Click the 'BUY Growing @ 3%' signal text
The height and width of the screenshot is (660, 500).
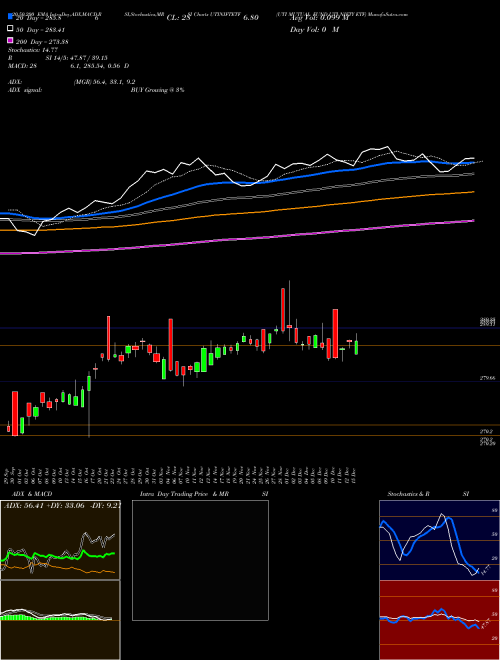tap(157, 90)
